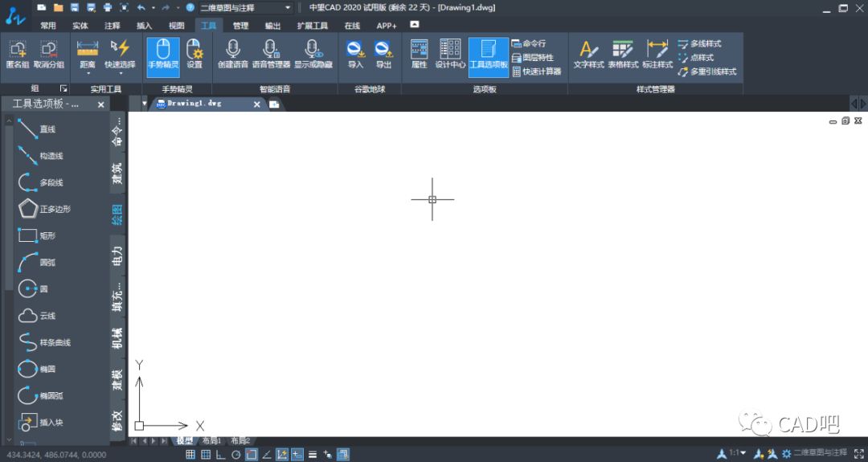This screenshot has height=462, width=868.
Task: Click the 显示或隐藏 voice icon
Action: coord(313,54)
